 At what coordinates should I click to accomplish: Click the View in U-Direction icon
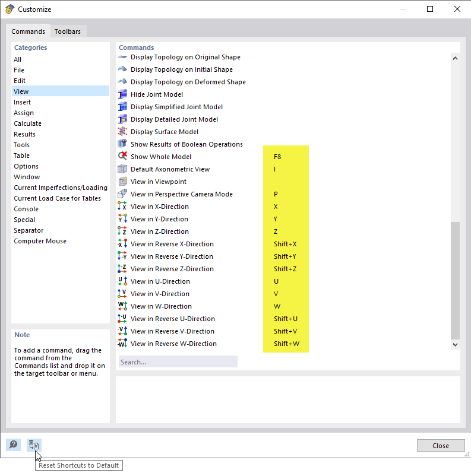click(122, 281)
